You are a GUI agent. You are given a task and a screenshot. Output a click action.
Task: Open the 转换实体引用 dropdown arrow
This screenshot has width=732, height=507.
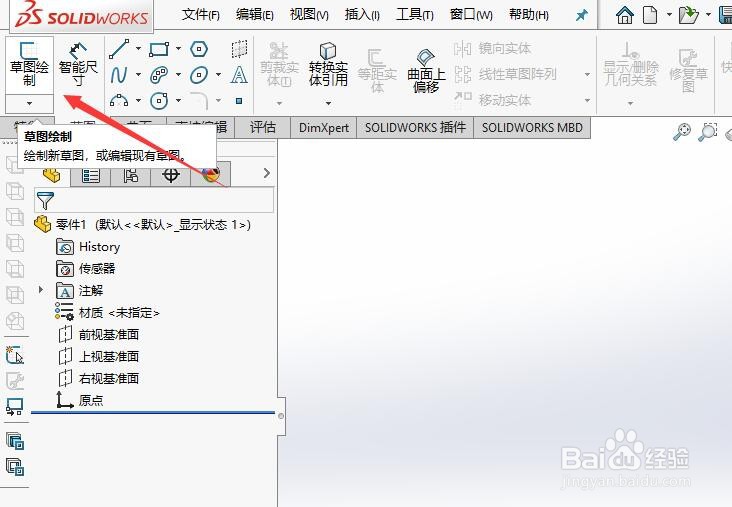coord(328,103)
